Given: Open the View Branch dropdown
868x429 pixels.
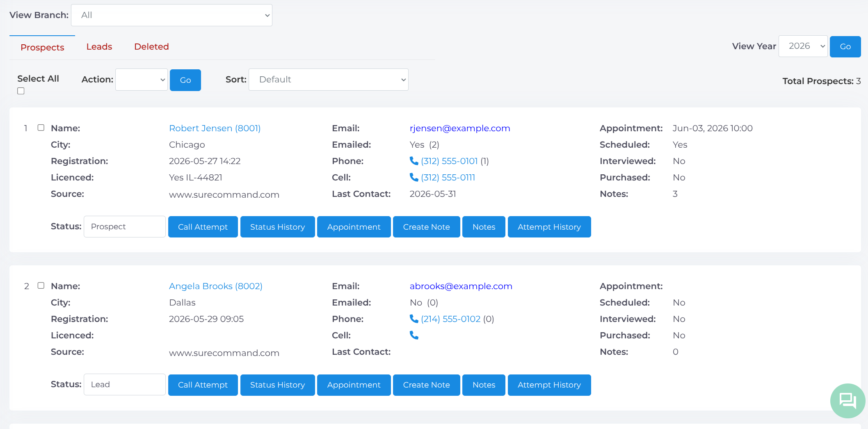Looking at the screenshot, I should tap(171, 15).
